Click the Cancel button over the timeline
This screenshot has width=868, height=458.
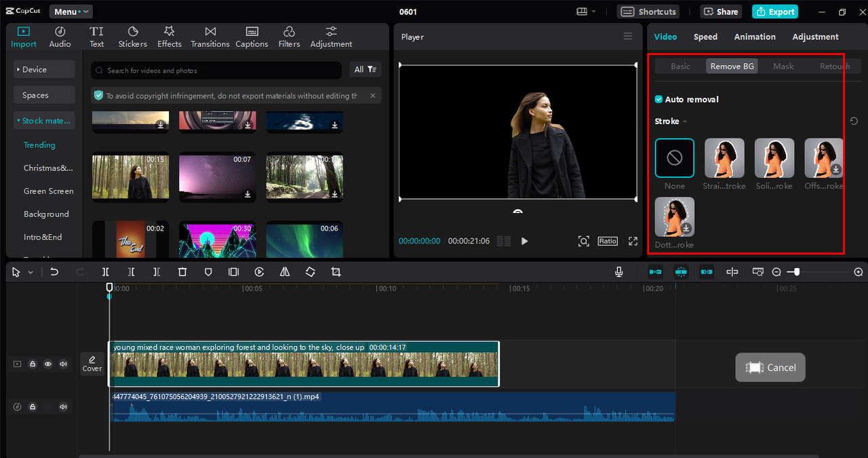point(770,368)
